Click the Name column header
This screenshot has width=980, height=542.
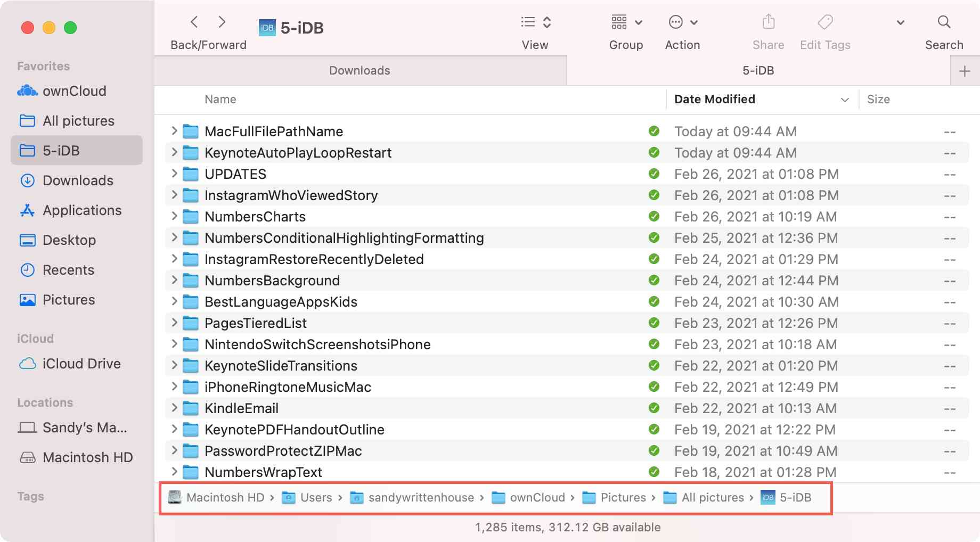point(220,100)
